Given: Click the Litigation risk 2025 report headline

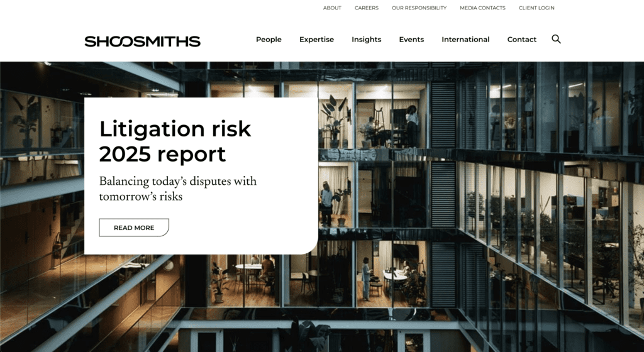Looking at the screenshot, I should (x=175, y=141).
